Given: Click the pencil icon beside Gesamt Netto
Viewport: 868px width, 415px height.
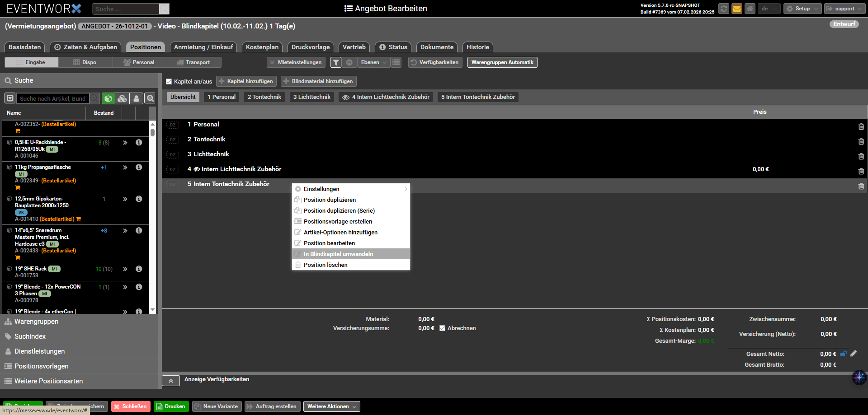Looking at the screenshot, I should pos(854,354).
